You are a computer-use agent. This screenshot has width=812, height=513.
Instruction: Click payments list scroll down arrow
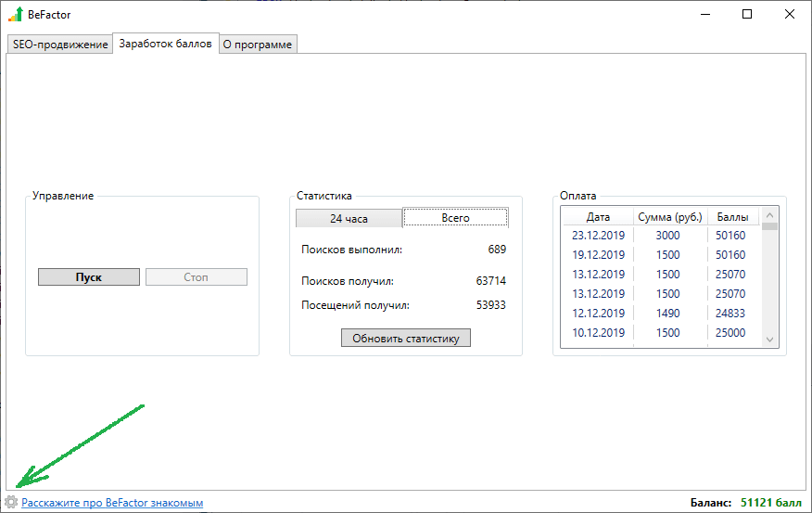(769, 340)
